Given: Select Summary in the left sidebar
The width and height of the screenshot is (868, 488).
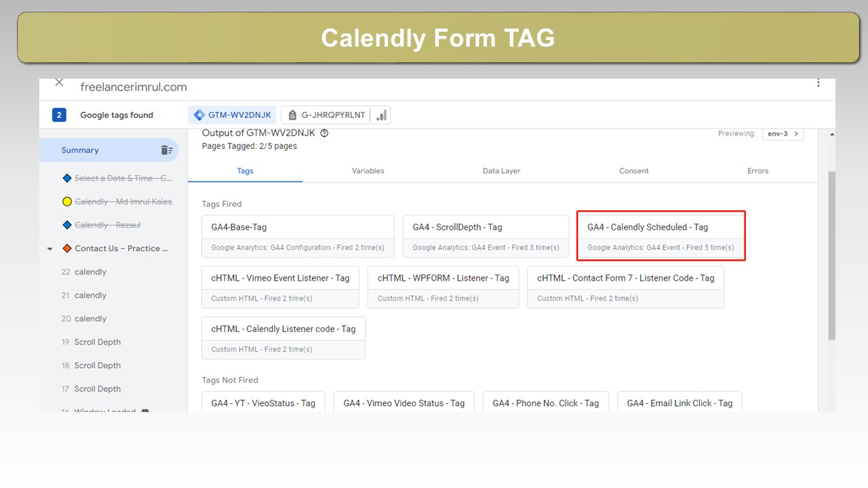Looking at the screenshot, I should 108,150.
